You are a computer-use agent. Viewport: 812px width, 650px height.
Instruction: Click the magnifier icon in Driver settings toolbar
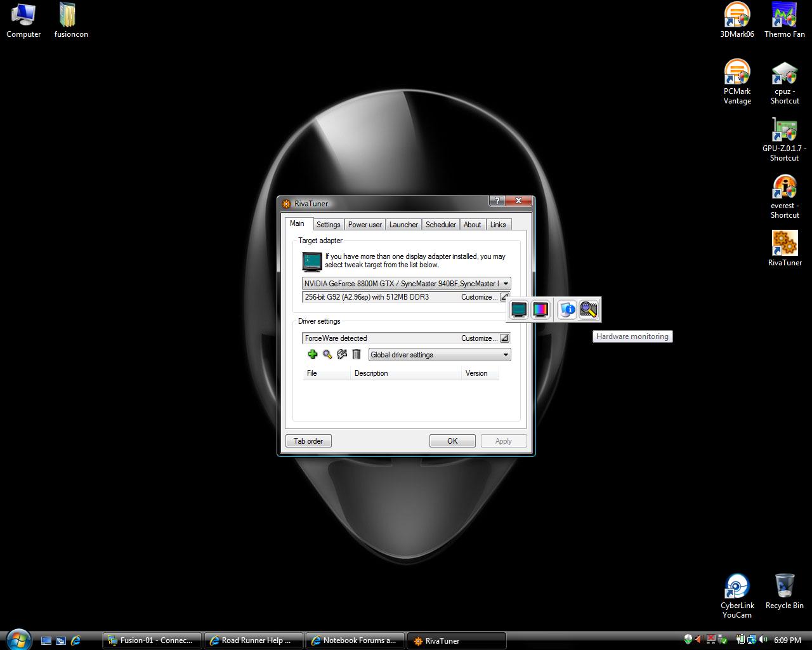(x=327, y=355)
